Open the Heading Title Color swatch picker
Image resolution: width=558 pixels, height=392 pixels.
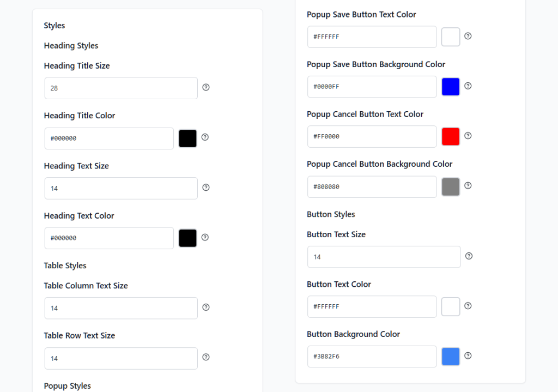(187, 138)
